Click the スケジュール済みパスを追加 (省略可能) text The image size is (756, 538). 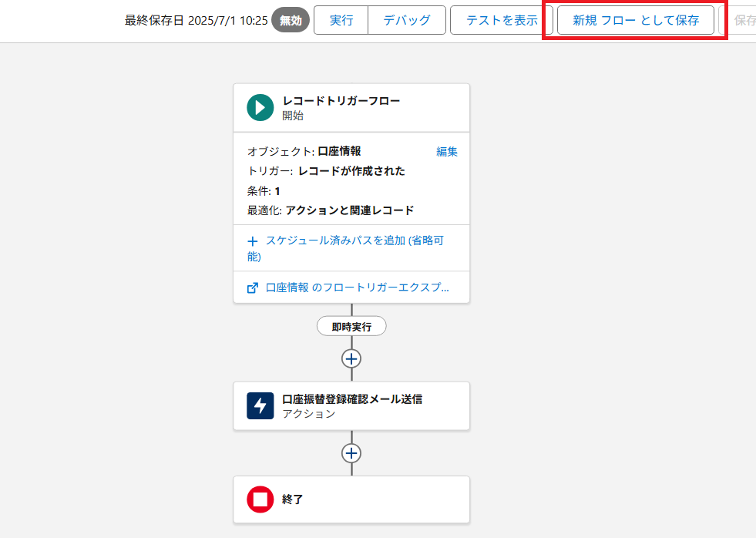pyautogui.click(x=354, y=240)
